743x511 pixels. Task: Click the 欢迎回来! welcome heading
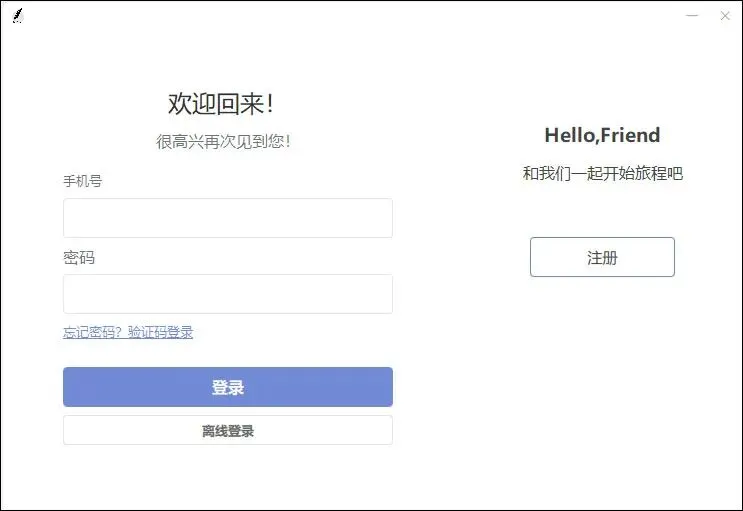point(221,103)
